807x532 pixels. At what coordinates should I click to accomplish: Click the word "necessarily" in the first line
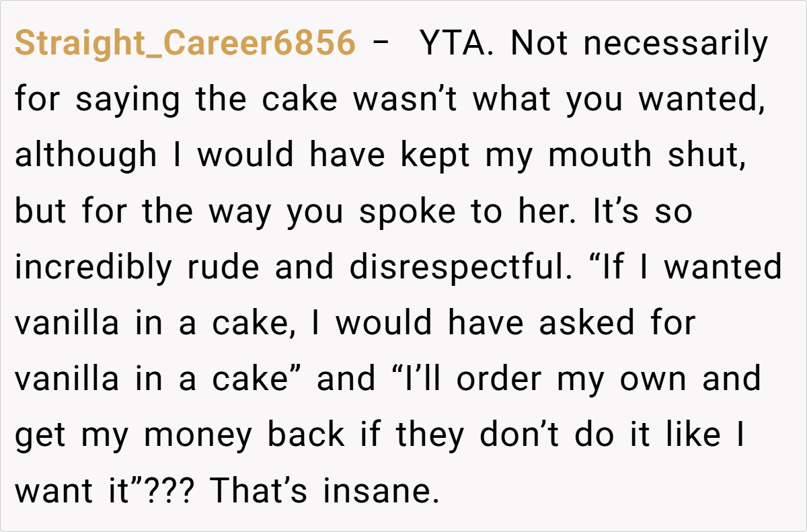point(675,44)
